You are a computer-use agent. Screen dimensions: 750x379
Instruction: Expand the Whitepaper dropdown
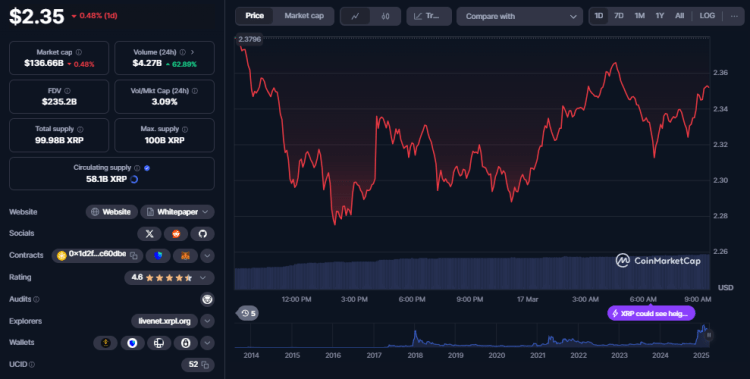205,212
